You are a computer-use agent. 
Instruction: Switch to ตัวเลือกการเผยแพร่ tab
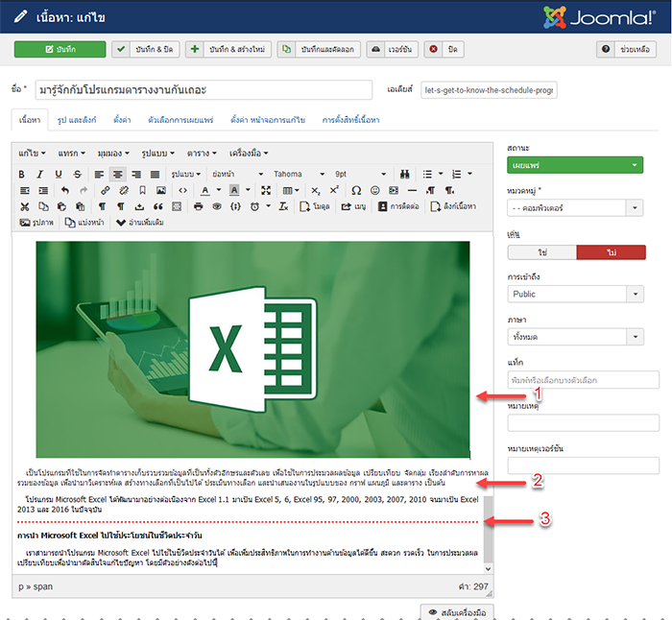(x=180, y=120)
